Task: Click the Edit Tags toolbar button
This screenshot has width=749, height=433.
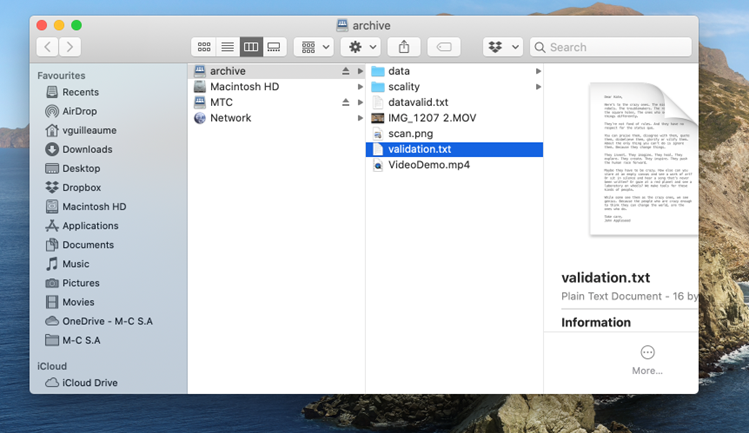Action: [x=444, y=47]
